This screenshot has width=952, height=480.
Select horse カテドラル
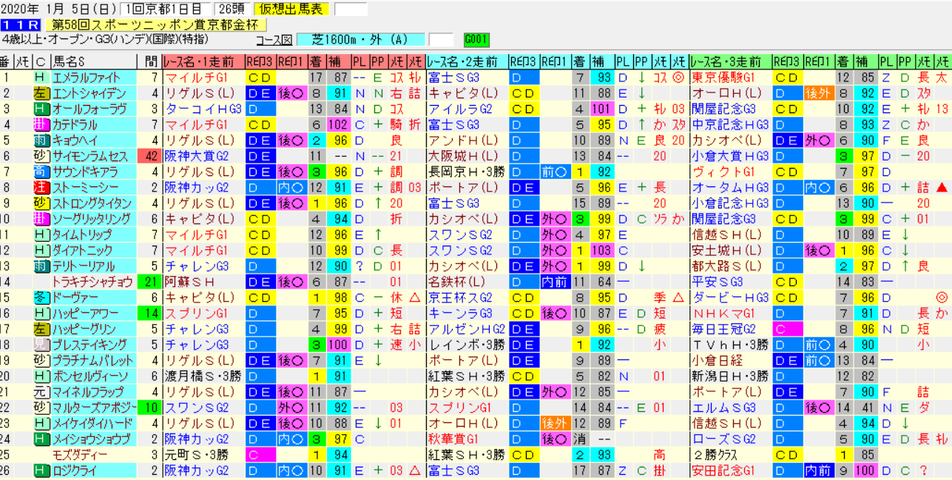click(93, 125)
